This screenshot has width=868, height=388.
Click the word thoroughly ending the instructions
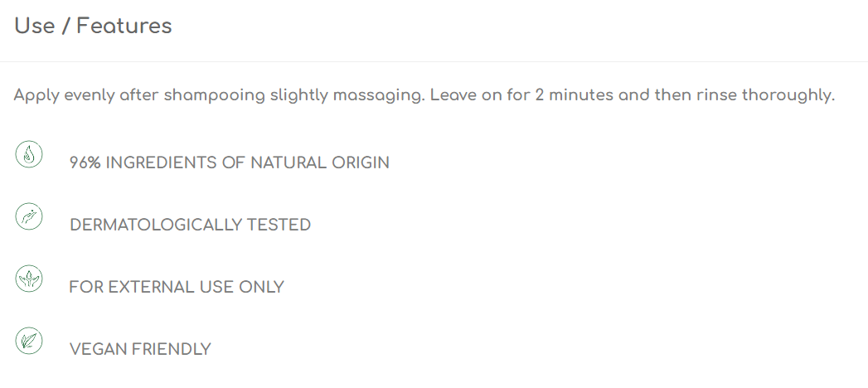coord(788,95)
